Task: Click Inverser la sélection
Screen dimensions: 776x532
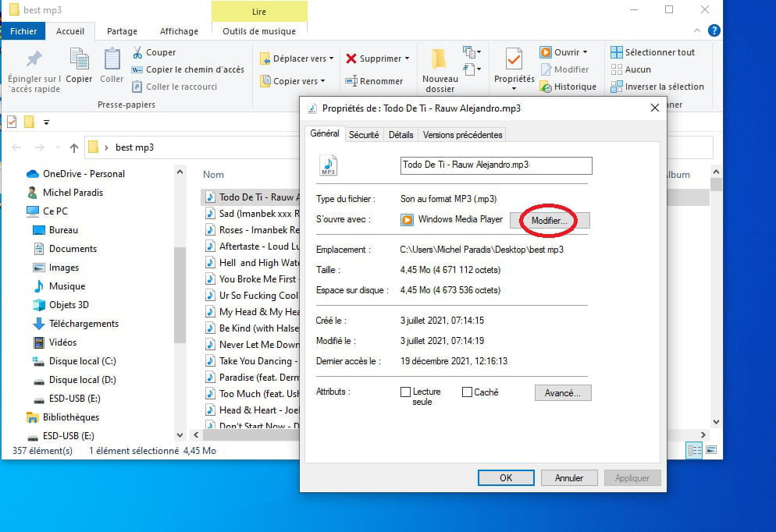Action: 657,87
